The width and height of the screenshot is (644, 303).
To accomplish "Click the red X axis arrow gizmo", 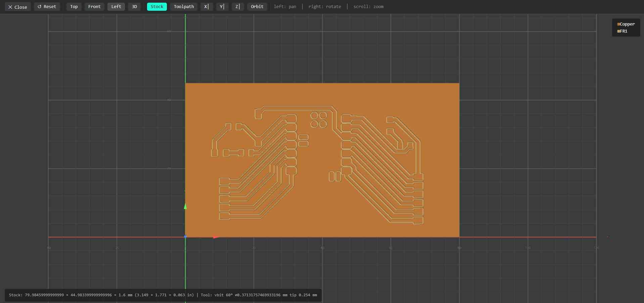I will coord(216,237).
